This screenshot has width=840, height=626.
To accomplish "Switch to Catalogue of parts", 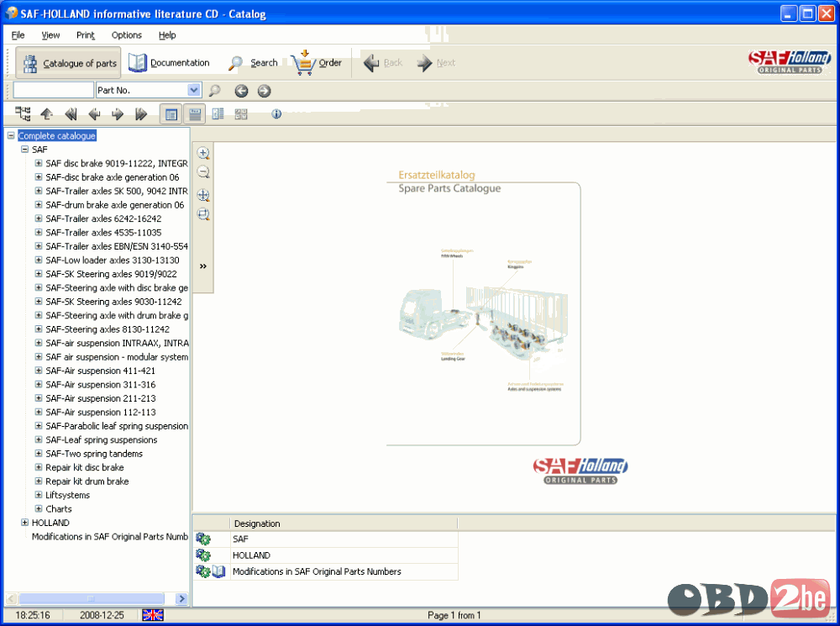I will (69, 63).
